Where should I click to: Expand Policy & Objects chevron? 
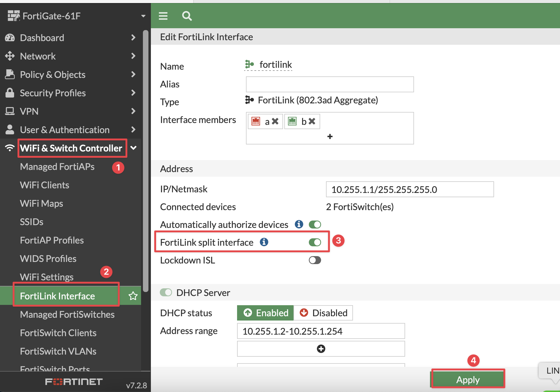coord(133,74)
